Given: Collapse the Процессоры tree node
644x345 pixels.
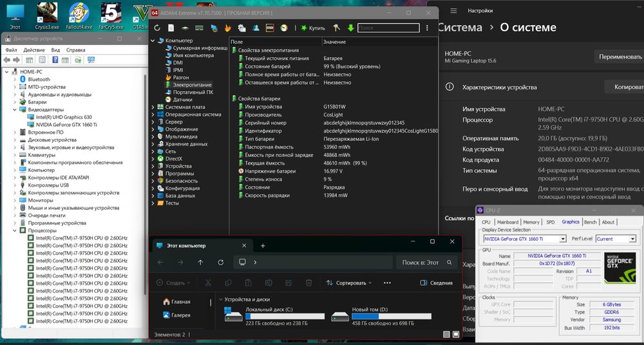Looking at the screenshot, I should point(14,230).
